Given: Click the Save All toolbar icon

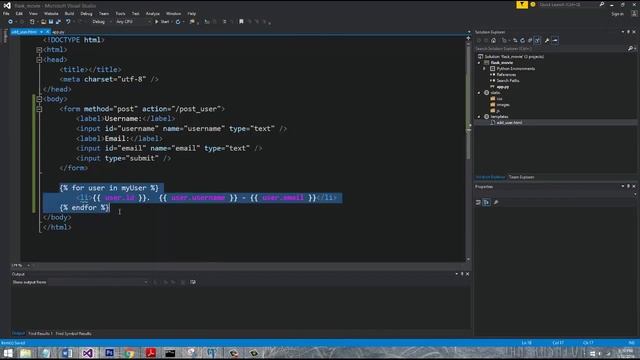Looking at the screenshot, I should pos(58,22).
